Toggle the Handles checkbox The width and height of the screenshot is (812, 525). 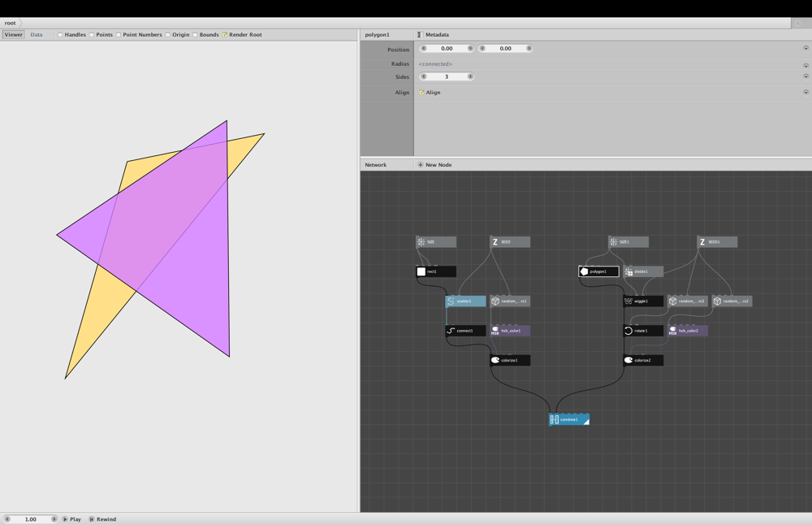tap(60, 35)
